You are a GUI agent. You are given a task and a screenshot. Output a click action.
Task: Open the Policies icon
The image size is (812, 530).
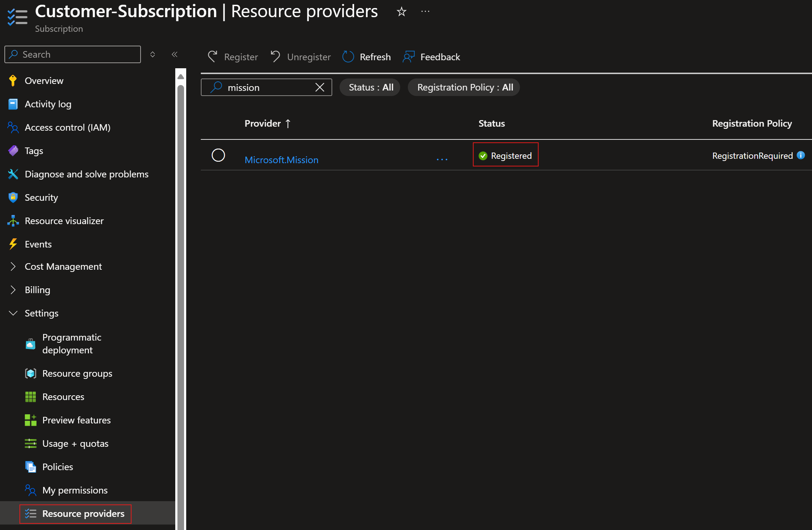point(31,467)
